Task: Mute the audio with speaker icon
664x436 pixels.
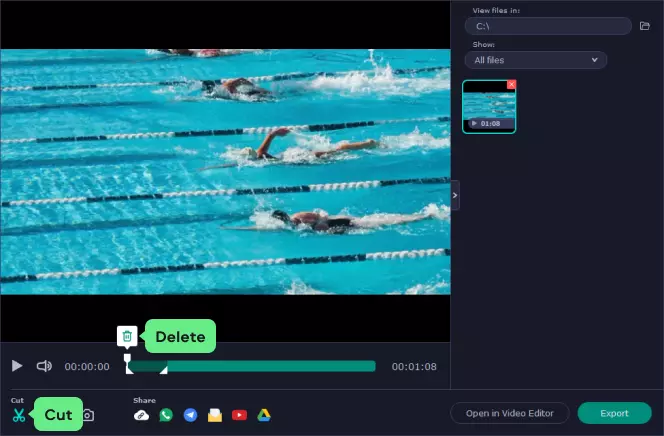Action: (44, 366)
